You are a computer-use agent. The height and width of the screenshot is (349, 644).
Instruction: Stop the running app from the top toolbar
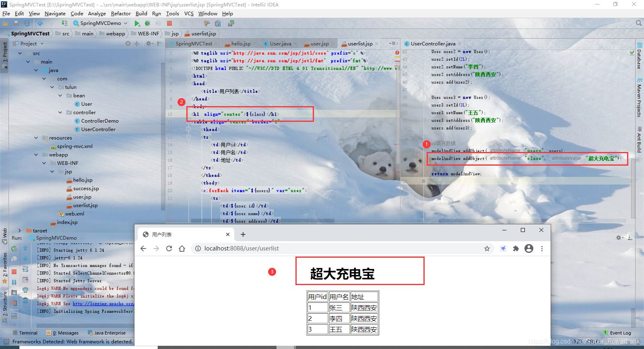tap(169, 23)
